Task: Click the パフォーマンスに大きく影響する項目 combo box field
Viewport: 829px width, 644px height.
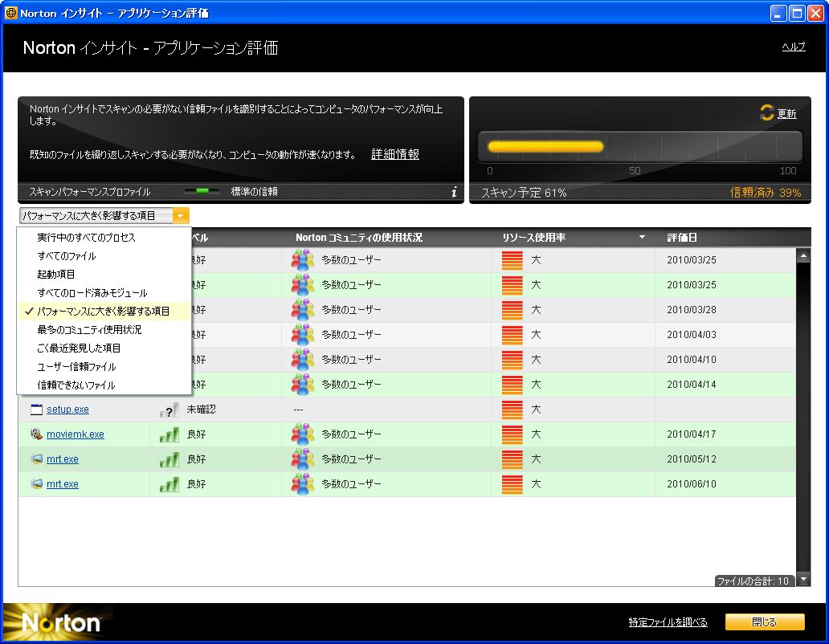Action: coord(96,215)
